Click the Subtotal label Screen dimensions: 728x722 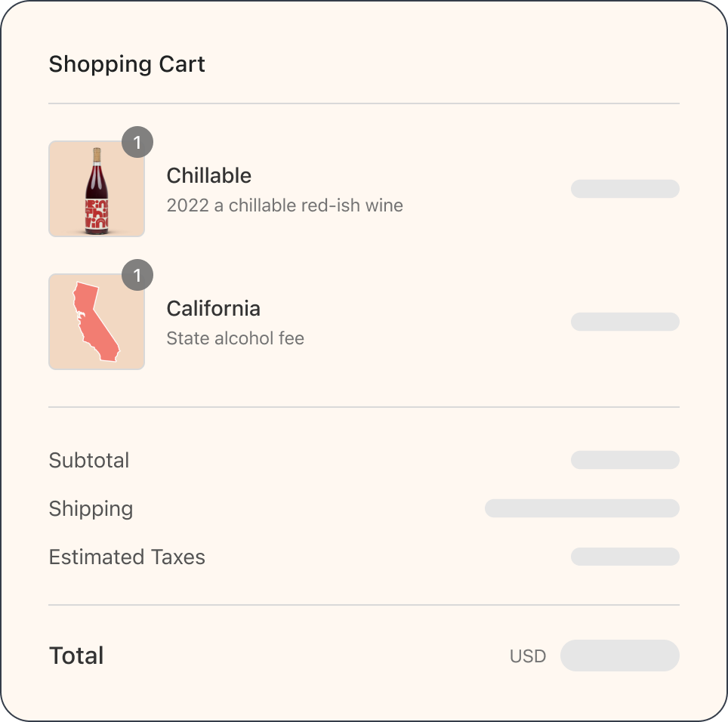tap(89, 460)
